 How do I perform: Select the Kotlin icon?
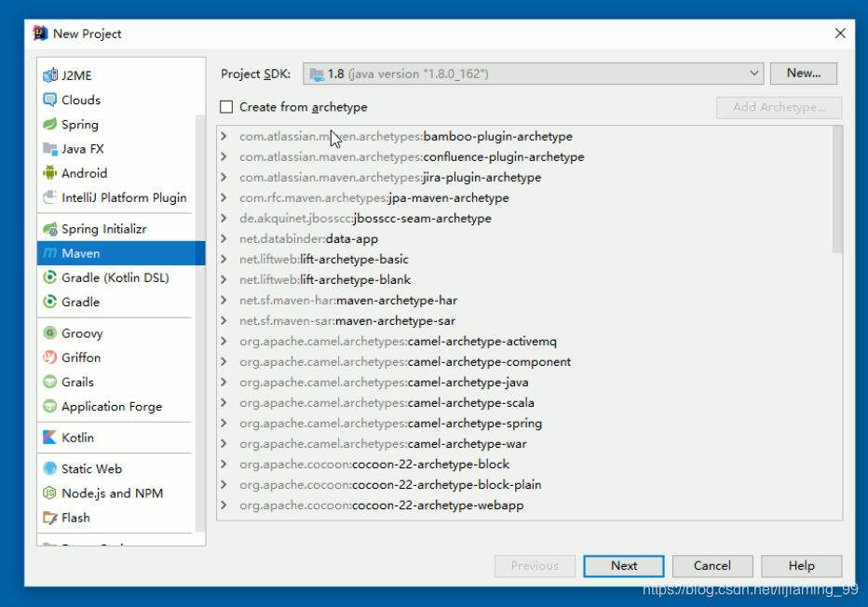49,438
